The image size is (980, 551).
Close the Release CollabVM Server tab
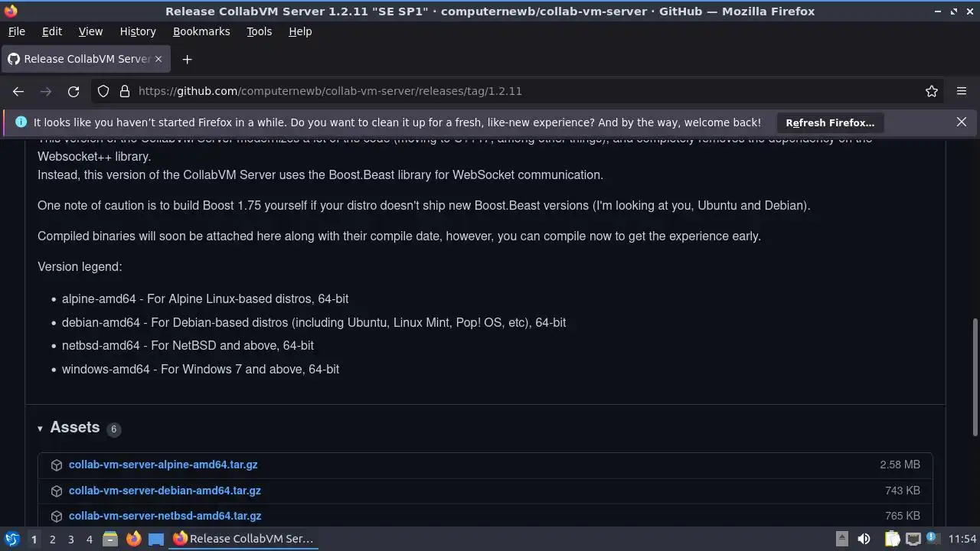158,59
